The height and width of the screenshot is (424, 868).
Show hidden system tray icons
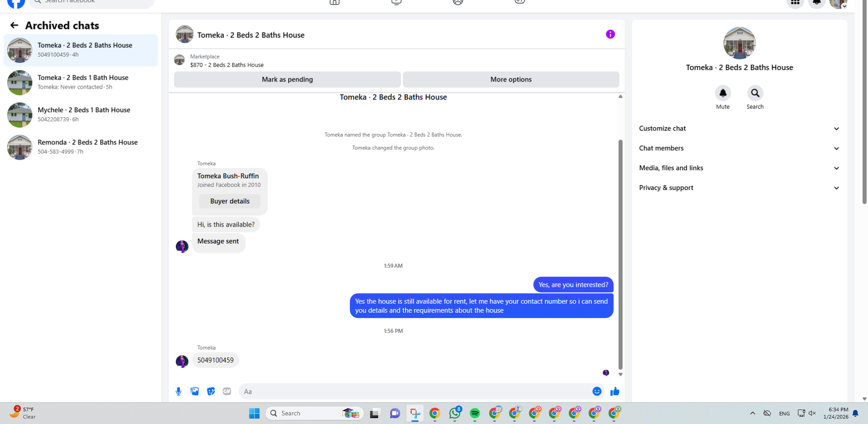tap(753, 413)
